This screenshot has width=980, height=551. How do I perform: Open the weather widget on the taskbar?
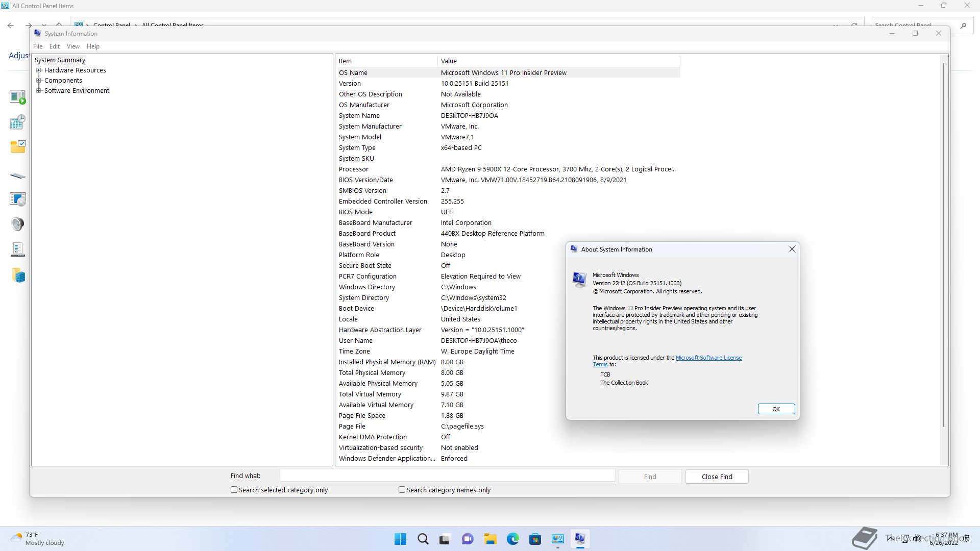(38, 539)
